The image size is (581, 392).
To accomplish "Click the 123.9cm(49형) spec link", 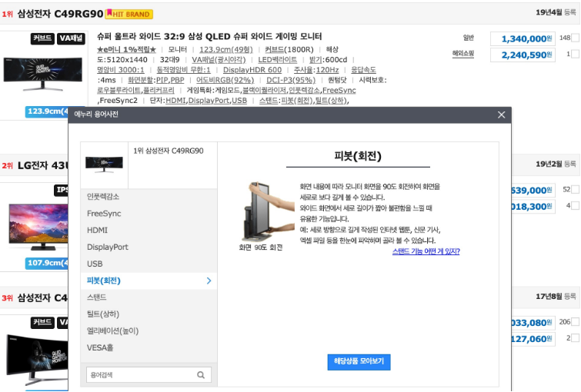I will coord(226,50).
